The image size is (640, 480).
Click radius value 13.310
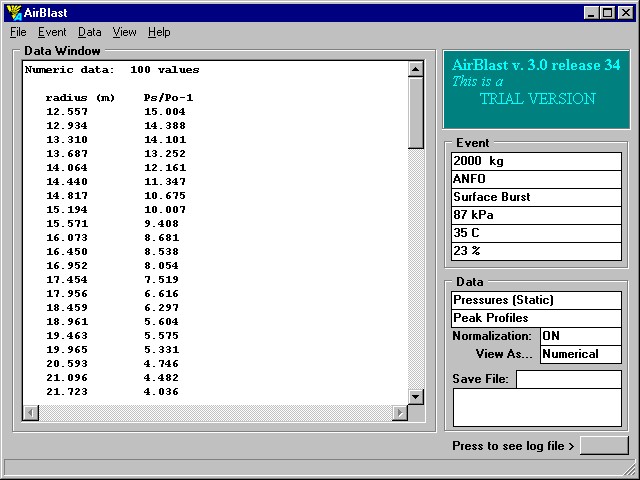(67, 140)
